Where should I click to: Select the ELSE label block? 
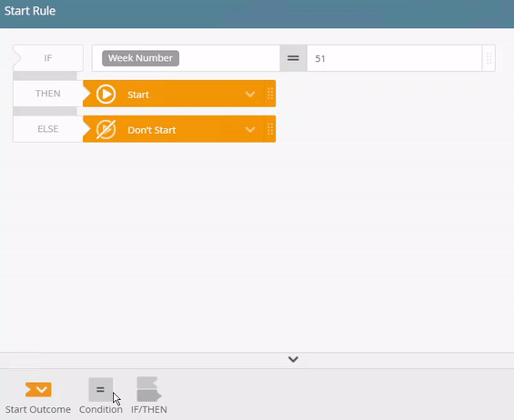point(48,129)
